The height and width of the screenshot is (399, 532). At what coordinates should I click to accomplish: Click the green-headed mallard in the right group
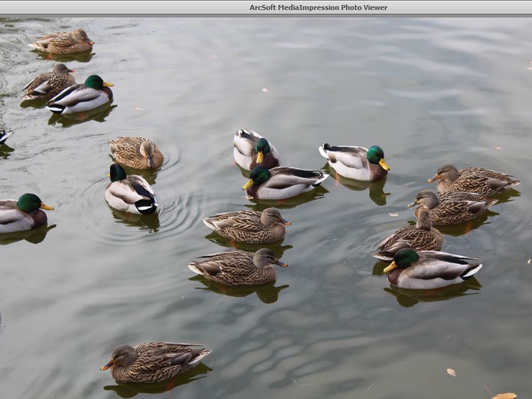(x=432, y=268)
